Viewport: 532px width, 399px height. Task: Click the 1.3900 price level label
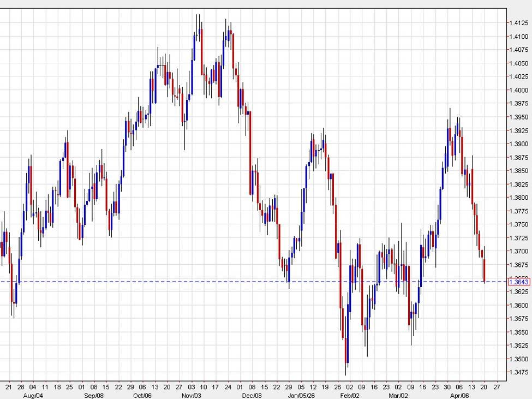[517, 144]
